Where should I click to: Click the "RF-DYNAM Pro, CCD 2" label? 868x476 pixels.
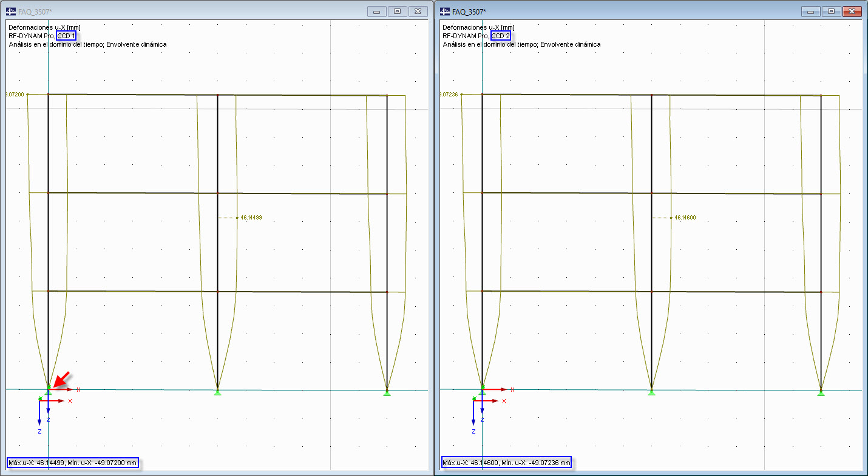(x=476, y=36)
